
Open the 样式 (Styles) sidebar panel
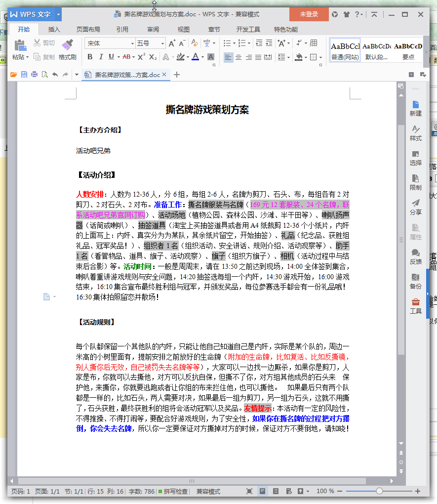click(x=415, y=133)
